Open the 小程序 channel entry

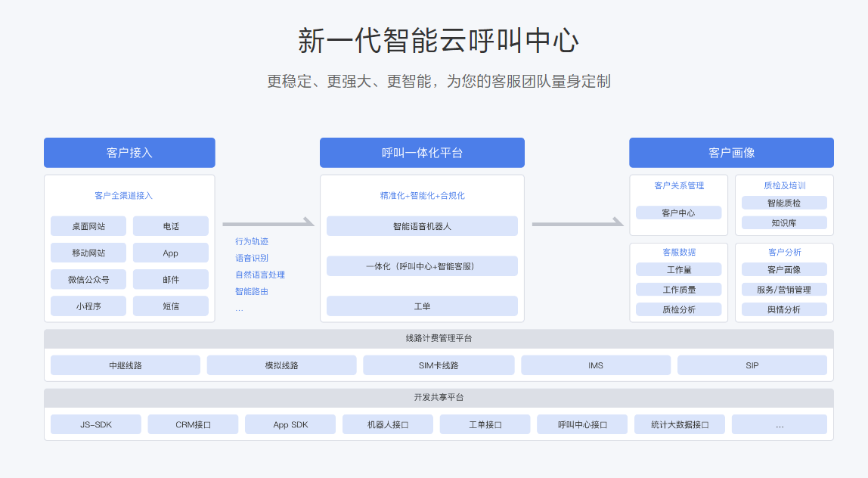coord(88,306)
